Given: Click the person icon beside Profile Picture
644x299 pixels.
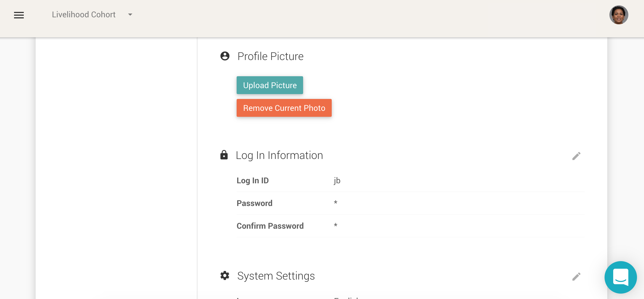Looking at the screenshot, I should (x=225, y=56).
